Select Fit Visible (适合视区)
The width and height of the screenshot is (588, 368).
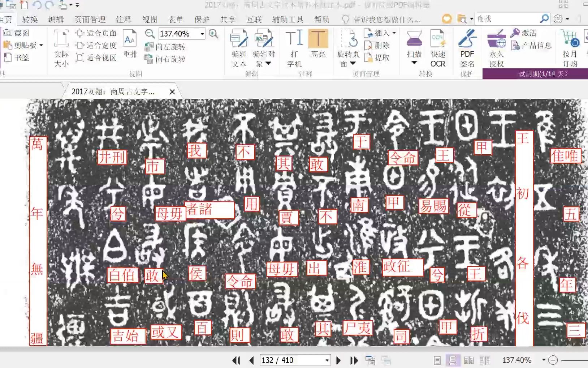(x=96, y=58)
